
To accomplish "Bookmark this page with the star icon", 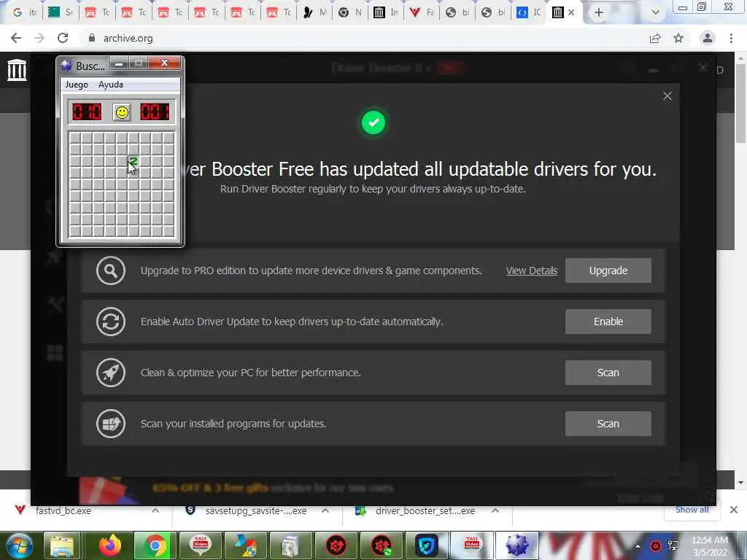I will pyautogui.click(x=678, y=38).
